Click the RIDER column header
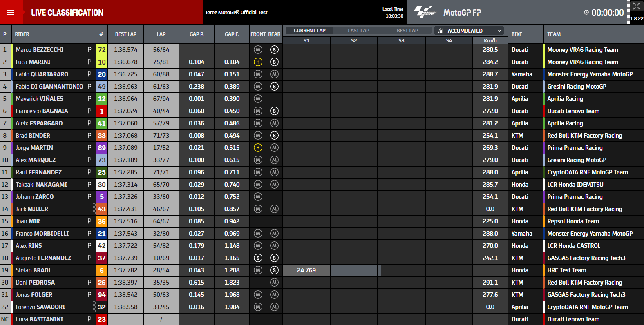The height and width of the screenshot is (325, 644). pos(22,34)
